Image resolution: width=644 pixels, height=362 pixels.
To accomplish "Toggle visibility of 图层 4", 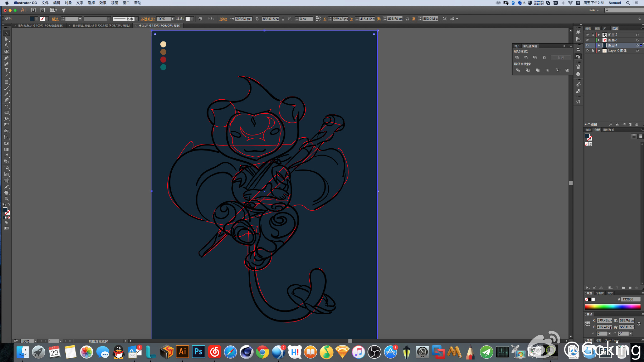I will tap(587, 45).
